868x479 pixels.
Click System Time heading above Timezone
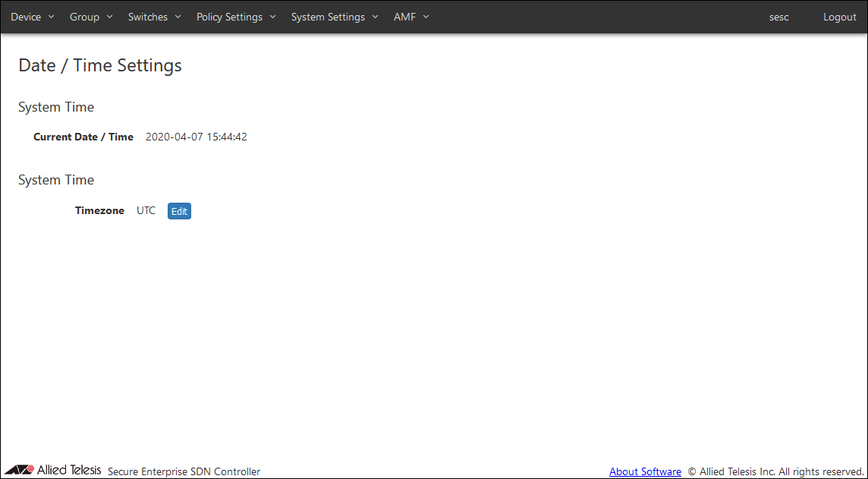pos(56,180)
